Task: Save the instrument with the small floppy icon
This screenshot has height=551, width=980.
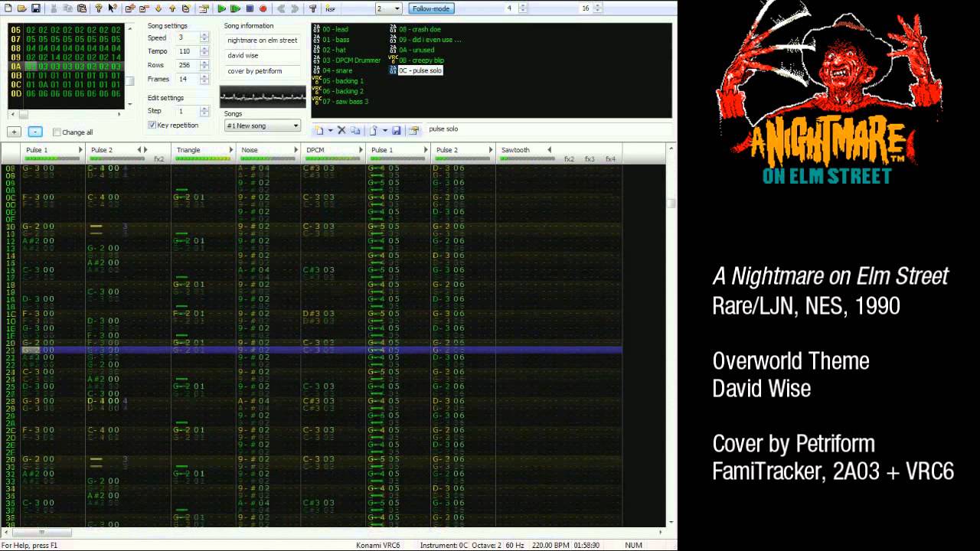Action: (x=397, y=130)
